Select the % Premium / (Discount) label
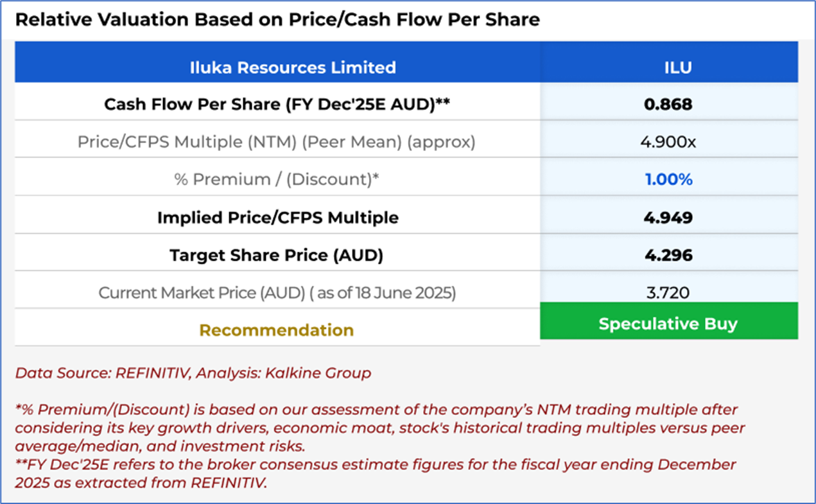 (276, 179)
